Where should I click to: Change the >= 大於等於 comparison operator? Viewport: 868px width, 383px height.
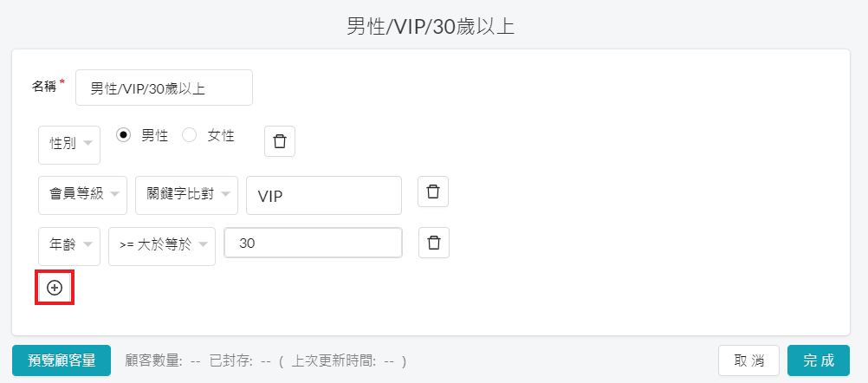tap(162, 246)
